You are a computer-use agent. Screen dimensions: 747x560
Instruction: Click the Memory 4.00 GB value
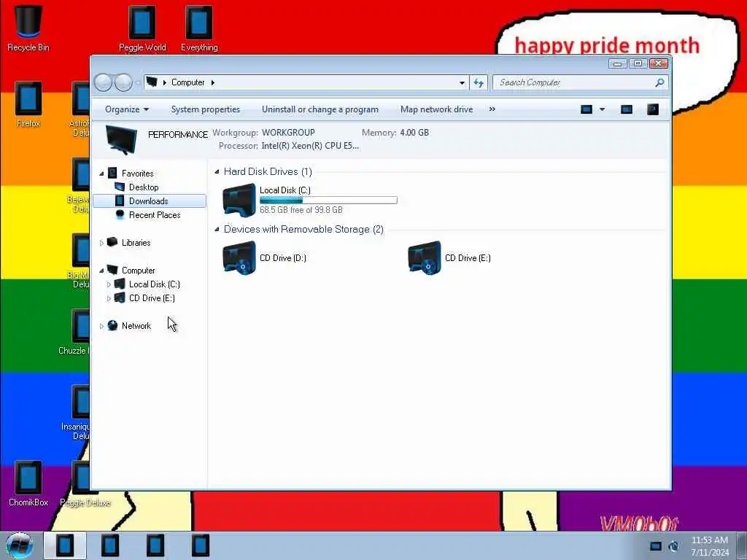(414, 133)
